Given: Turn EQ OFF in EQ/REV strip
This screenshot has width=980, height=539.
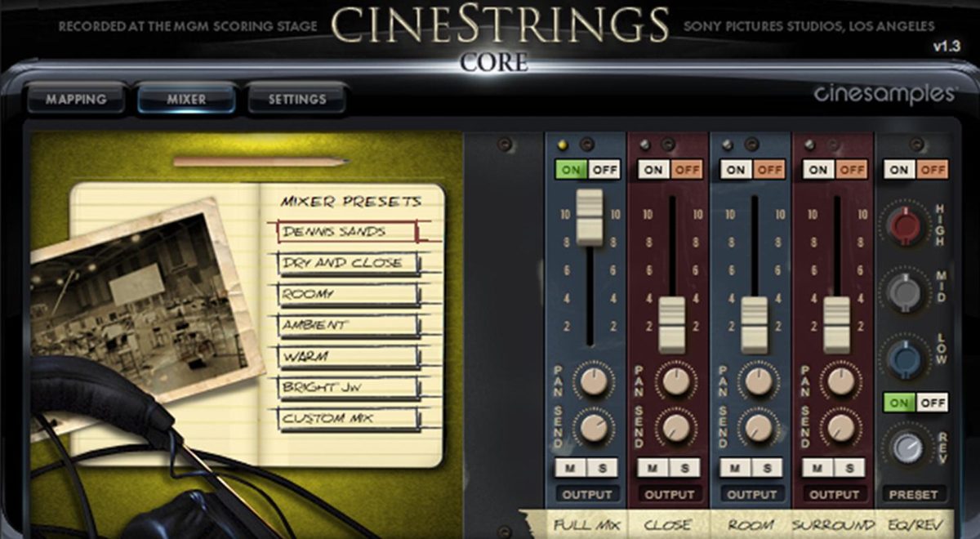Looking at the screenshot, I should 932,170.
